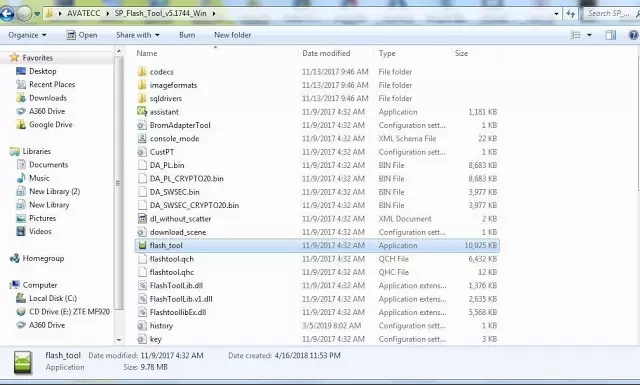Click the Back navigation arrow button
This screenshot has width=640, height=385.
pyautogui.click(x=6, y=13)
